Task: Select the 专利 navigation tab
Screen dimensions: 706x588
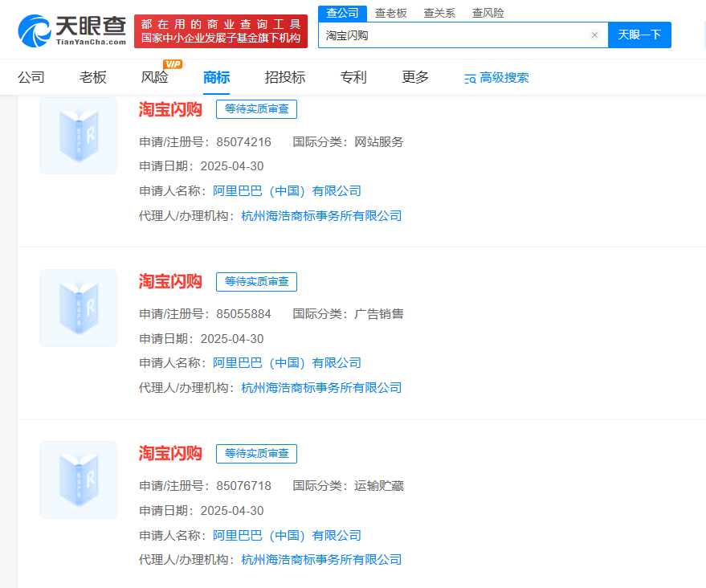Action: (353, 77)
